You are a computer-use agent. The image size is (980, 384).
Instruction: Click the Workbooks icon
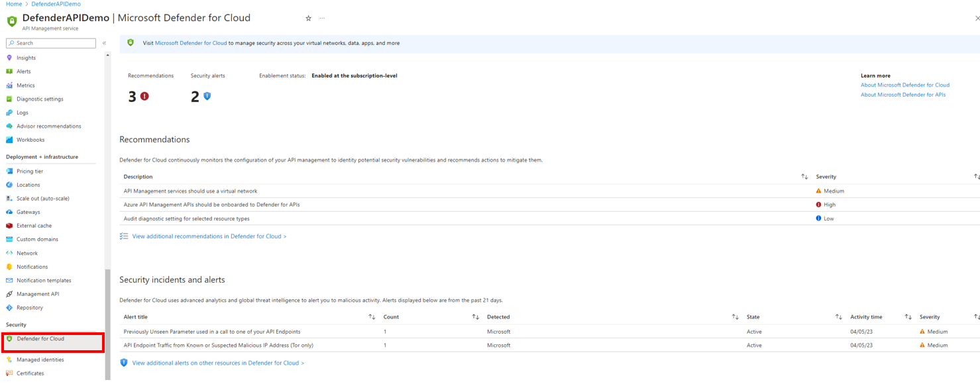coord(9,140)
